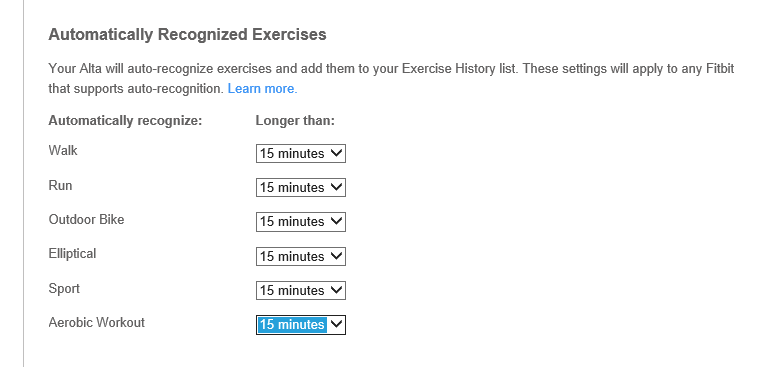Click the Learn more link
775x367 pixels.
click(x=262, y=89)
